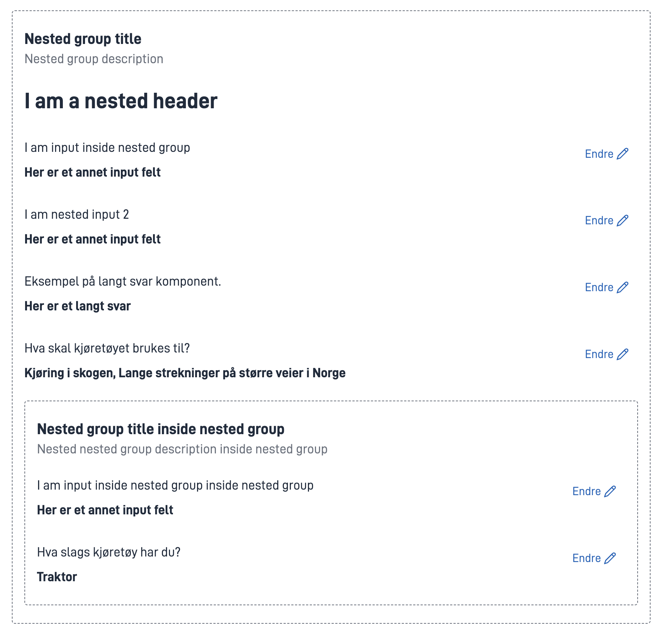The height and width of the screenshot is (640, 672).
Task: Click pencil icon for input inside nested nested group
Action: click(x=610, y=491)
